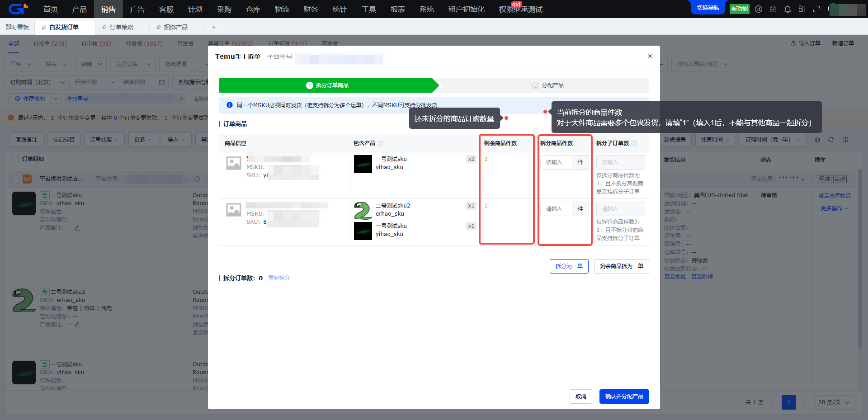Image resolution: width=868 pixels, height=420 pixels.
Task: Open the 20 条/页 page size dropdown
Action: pos(834,402)
